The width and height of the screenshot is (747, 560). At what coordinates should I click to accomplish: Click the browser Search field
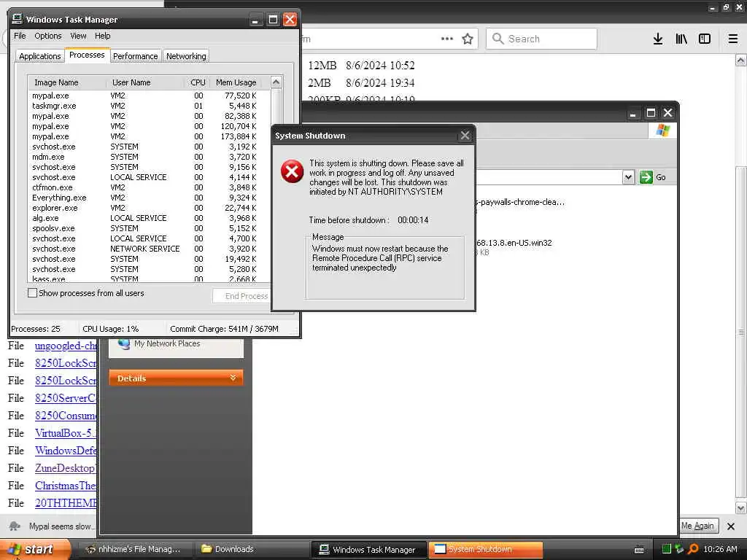541,39
